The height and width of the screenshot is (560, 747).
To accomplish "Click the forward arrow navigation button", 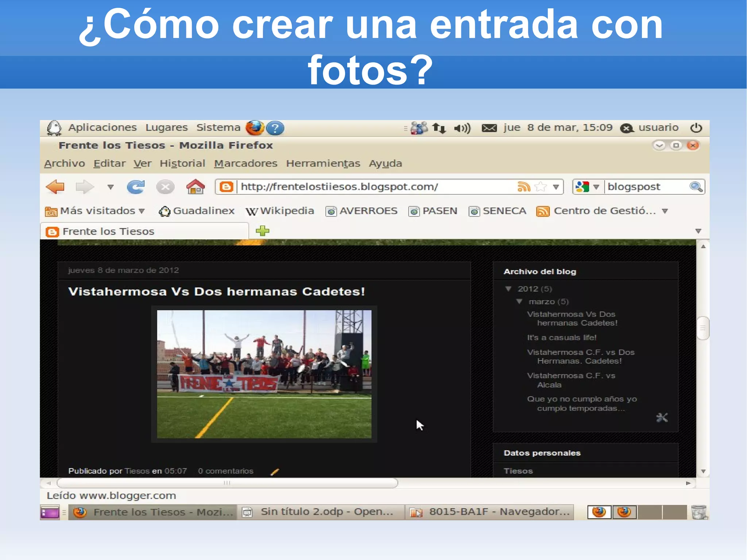I will pos(85,187).
